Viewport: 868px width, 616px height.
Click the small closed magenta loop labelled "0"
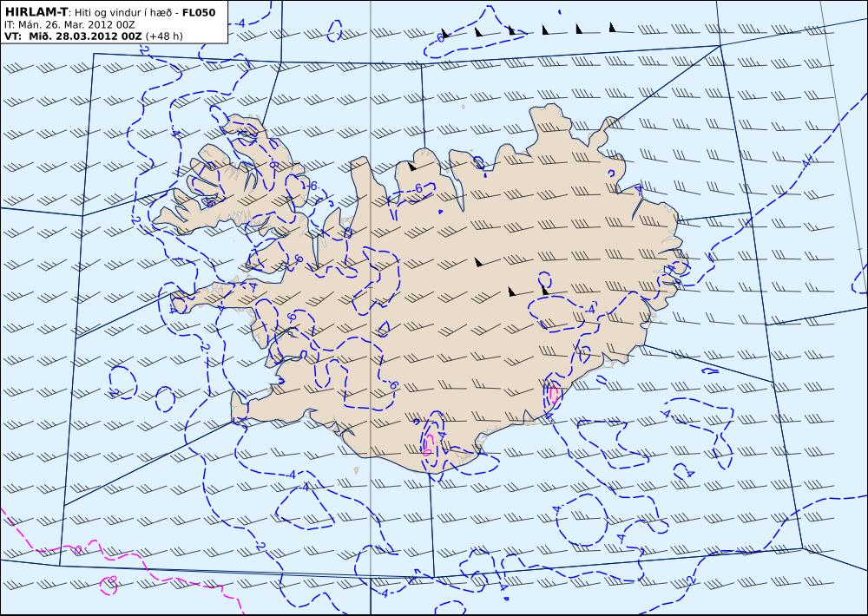coord(108,585)
